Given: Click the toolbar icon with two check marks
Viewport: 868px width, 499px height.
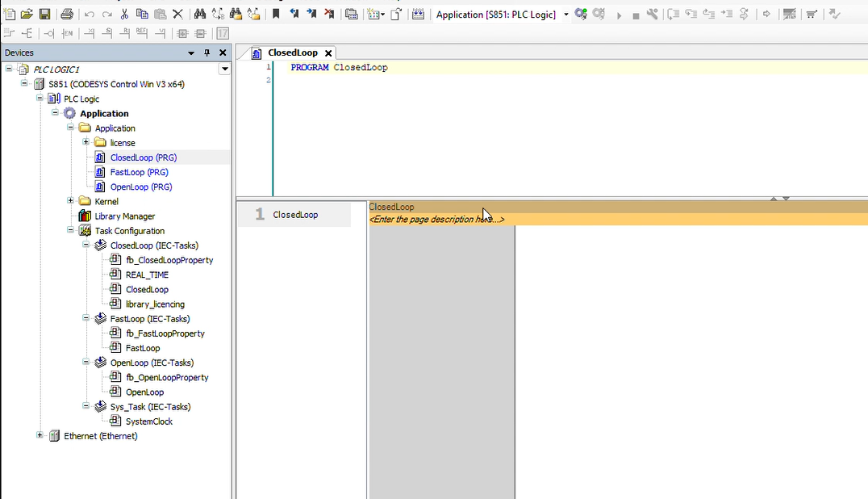Looking at the screenshot, I should coord(834,15).
